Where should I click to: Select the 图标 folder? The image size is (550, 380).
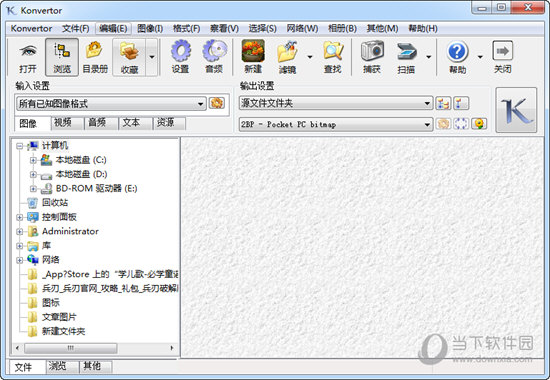tap(51, 302)
